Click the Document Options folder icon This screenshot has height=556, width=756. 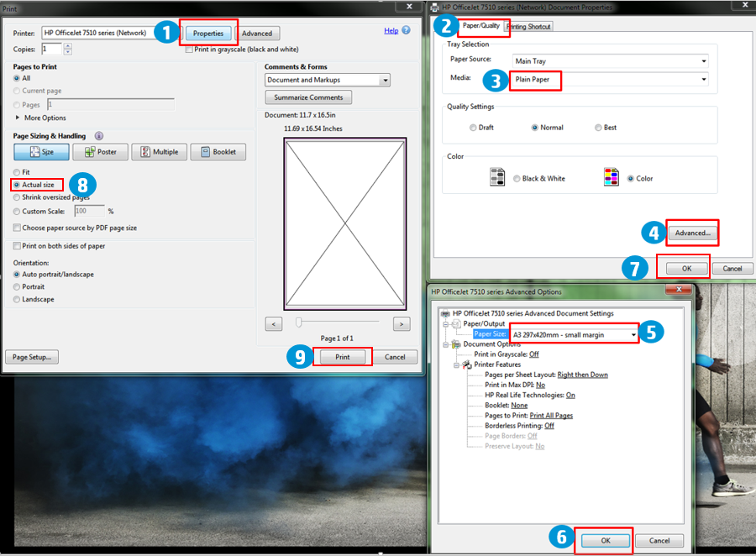(x=455, y=344)
